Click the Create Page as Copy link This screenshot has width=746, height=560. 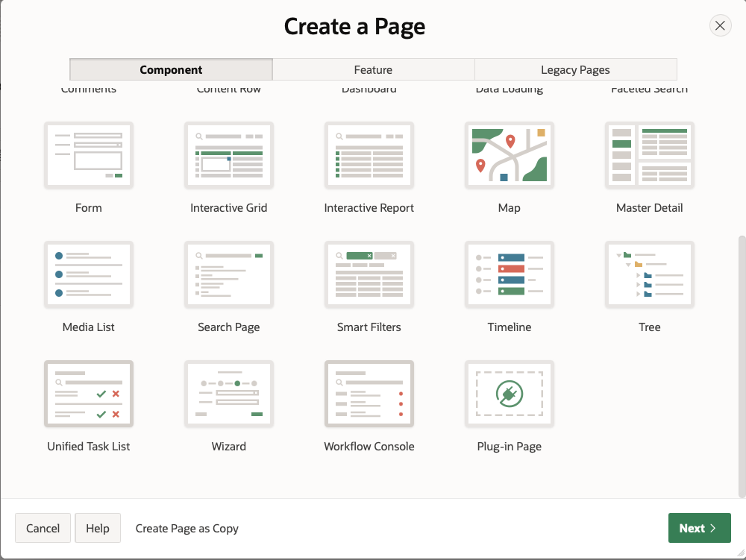187,528
